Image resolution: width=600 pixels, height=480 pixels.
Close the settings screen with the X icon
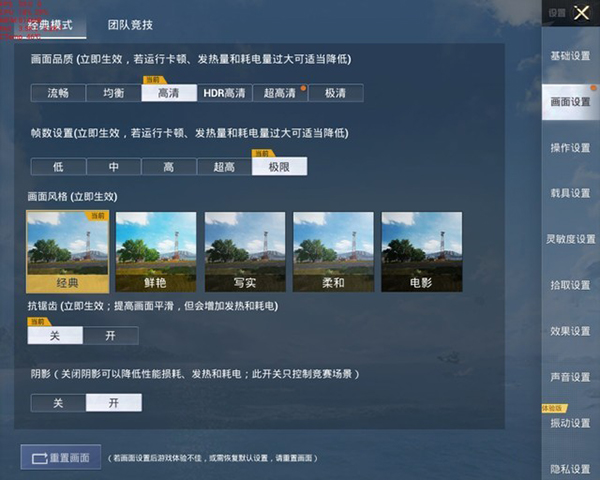(581, 13)
